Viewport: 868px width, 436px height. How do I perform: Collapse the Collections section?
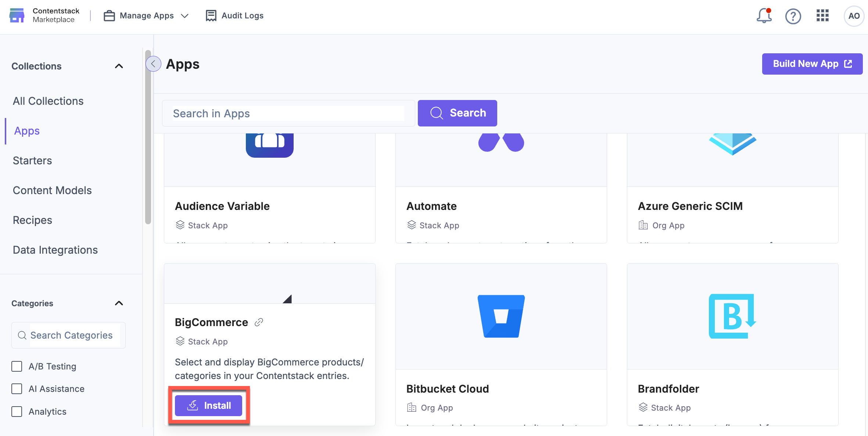(119, 66)
